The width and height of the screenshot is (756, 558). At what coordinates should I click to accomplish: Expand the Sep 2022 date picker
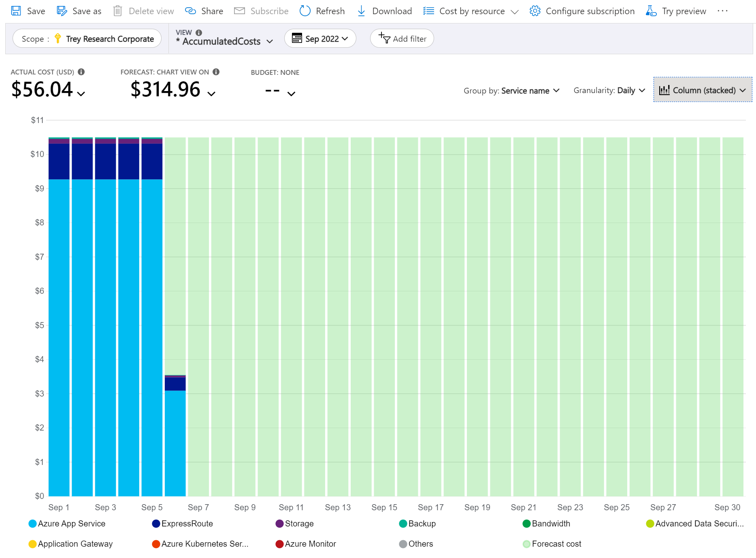[x=320, y=39]
